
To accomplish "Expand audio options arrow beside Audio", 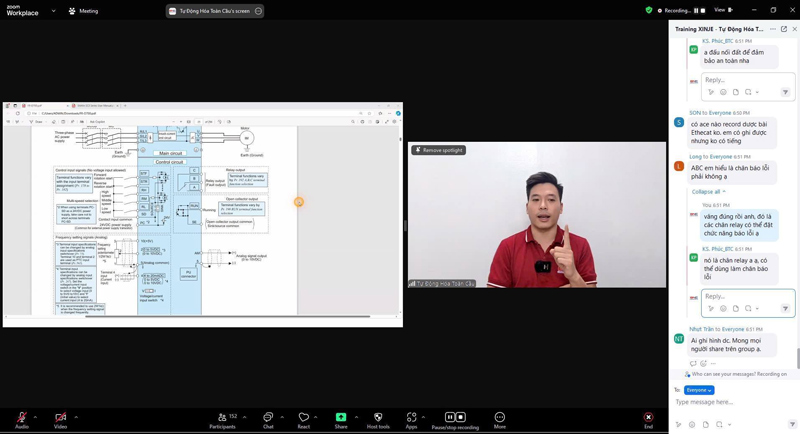I will pos(35,417).
